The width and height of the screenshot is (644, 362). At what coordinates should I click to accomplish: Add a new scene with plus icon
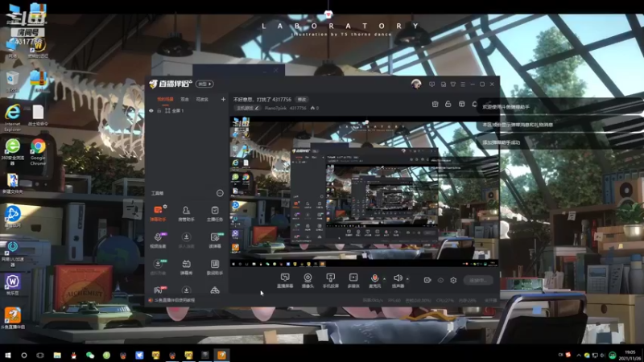point(223,99)
